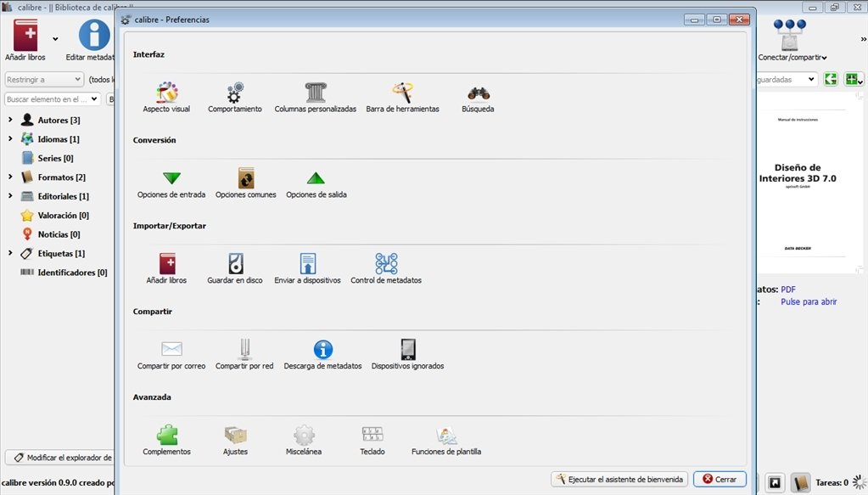This screenshot has width=868, height=495.
Task: Click Añadir libros in main toolbar
Action: point(25,40)
